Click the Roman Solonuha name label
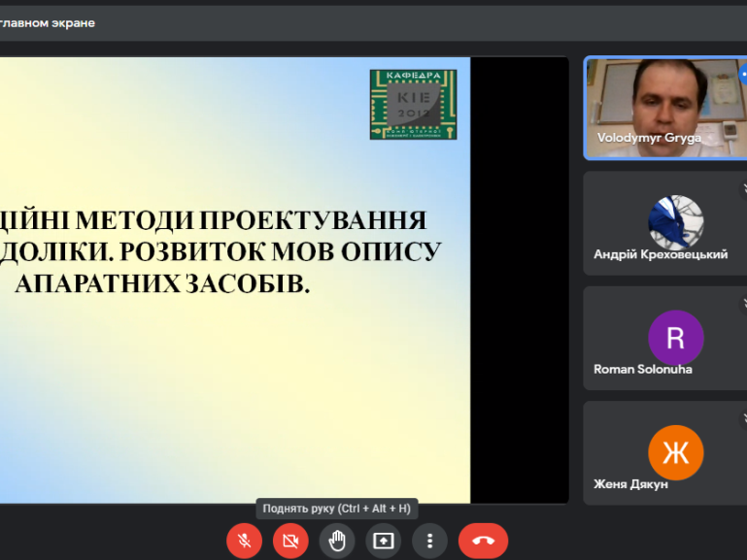 point(642,369)
